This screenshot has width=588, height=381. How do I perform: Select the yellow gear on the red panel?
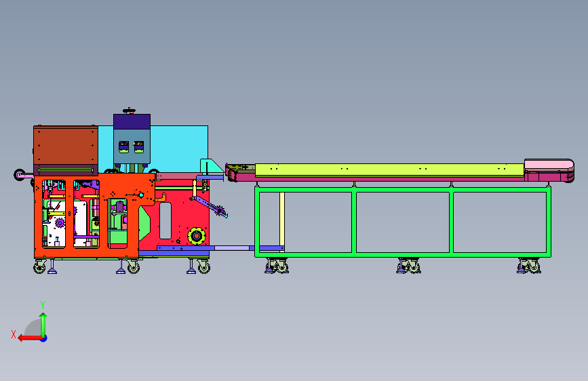tap(197, 236)
